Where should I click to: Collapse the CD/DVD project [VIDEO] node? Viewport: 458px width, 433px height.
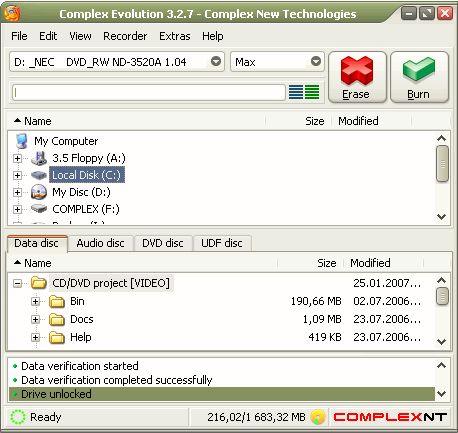17,284
